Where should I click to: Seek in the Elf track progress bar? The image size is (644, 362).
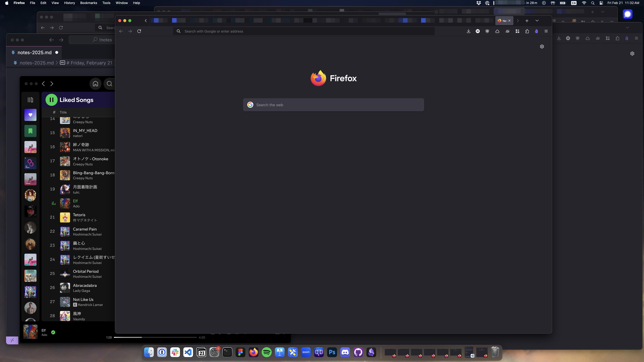155,337
